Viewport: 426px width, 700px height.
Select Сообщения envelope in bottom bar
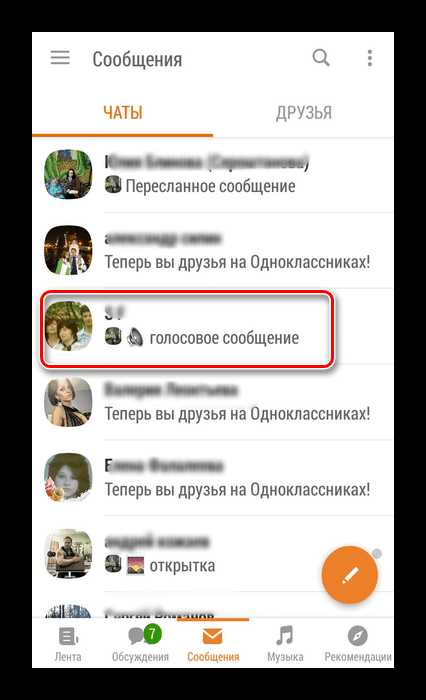tap(213, 643)
